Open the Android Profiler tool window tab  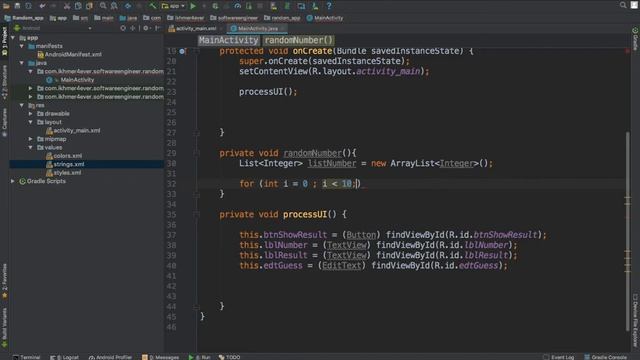pyautogui.click(x=110, y=357)
